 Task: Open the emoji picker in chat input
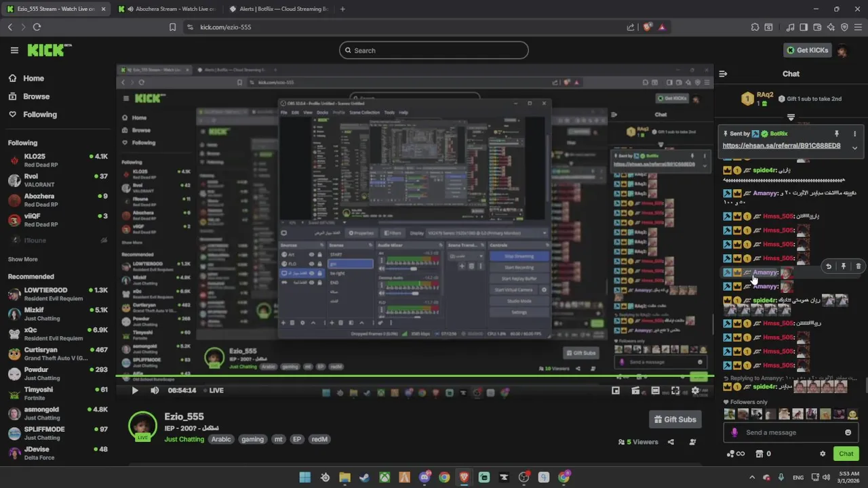point(848,432)
